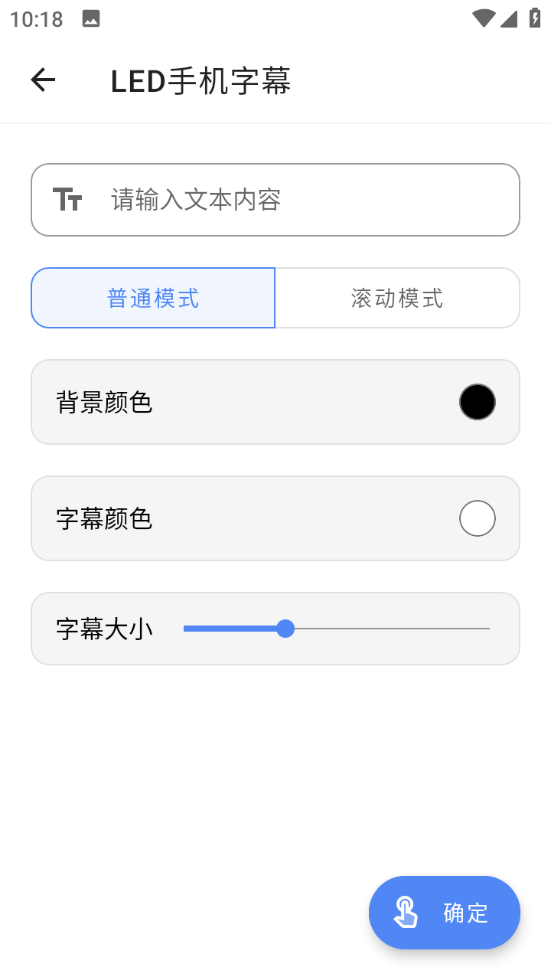Image resolution: width=551 pixels, height=980 pixels.
Task: Tap the image notification icon in status bar
Action: coord(91,19)
